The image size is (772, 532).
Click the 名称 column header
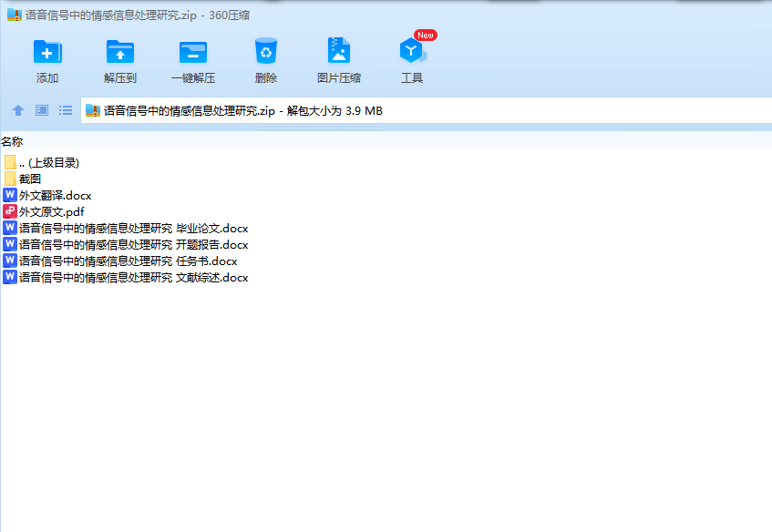(13, 142)
